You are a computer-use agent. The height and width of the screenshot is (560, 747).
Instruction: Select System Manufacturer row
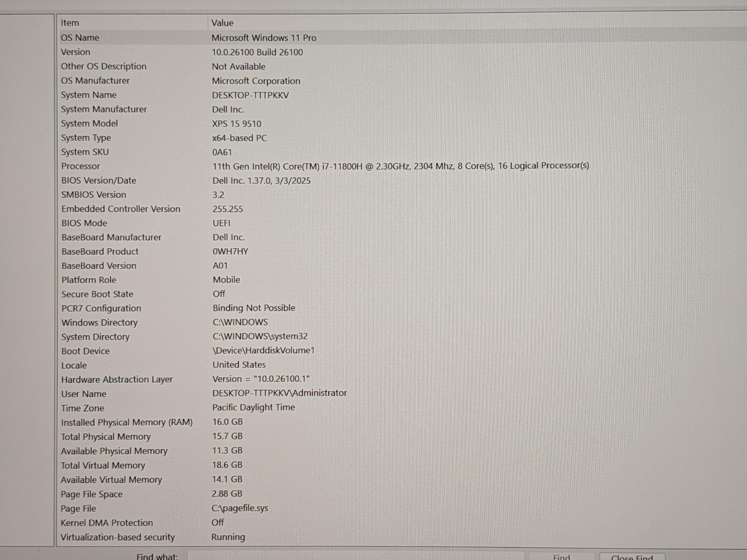[402, 109]
